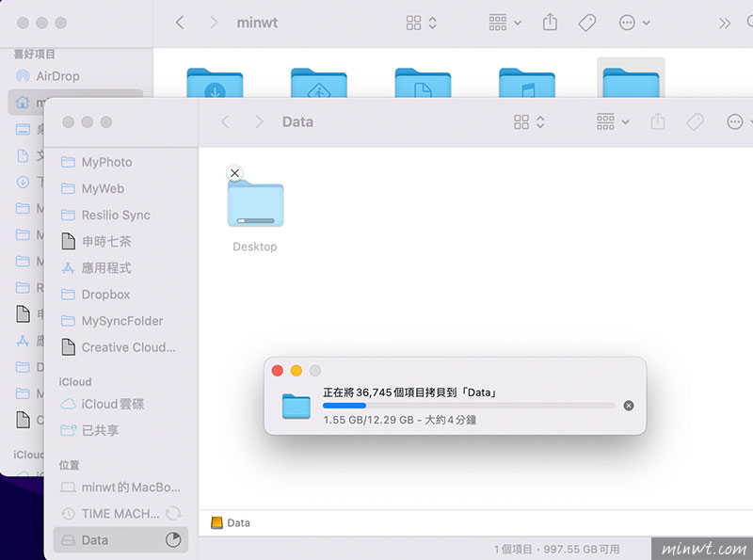
Task: Open the more actions ellipsis menu in Data window
Action: coord(739,121)
